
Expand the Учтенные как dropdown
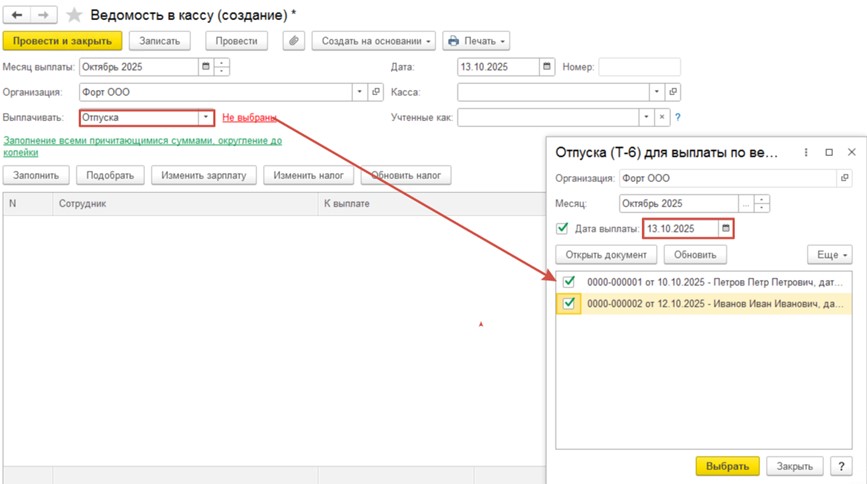point(647,117)
